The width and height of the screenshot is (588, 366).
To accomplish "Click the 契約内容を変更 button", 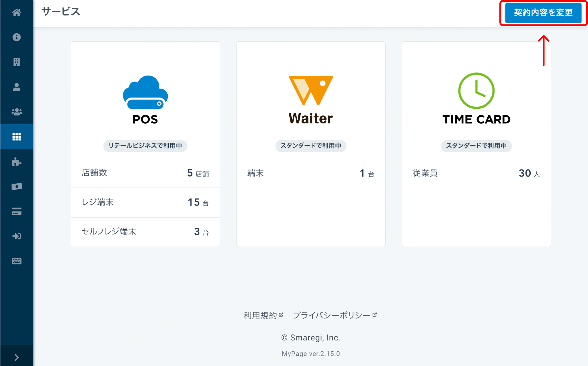I will 543,13.
